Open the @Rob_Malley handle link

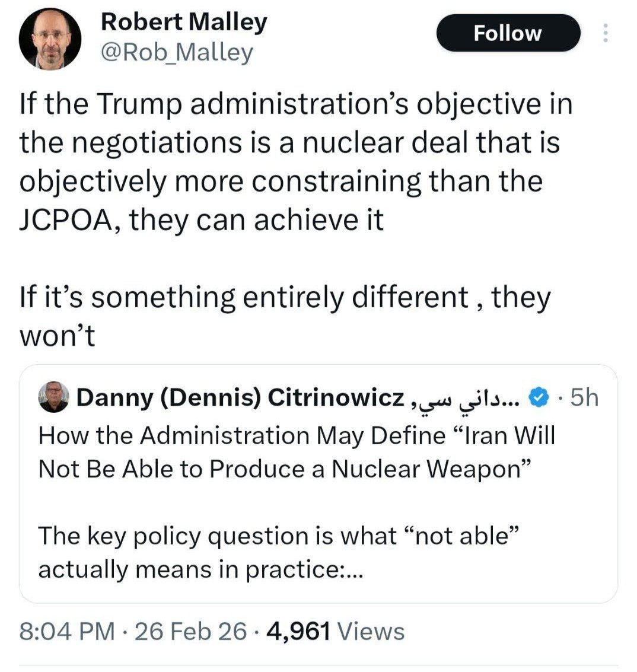[x=177, y=53]
